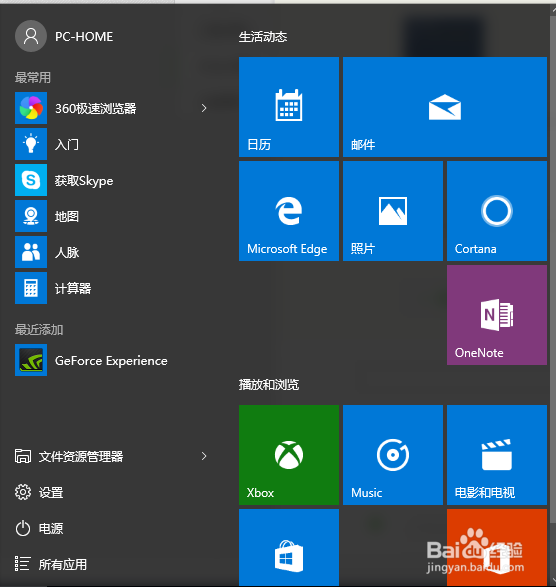This screenshot has width=556, height=587.
Task: Open the OneNote tile
Action: (497, 315)
